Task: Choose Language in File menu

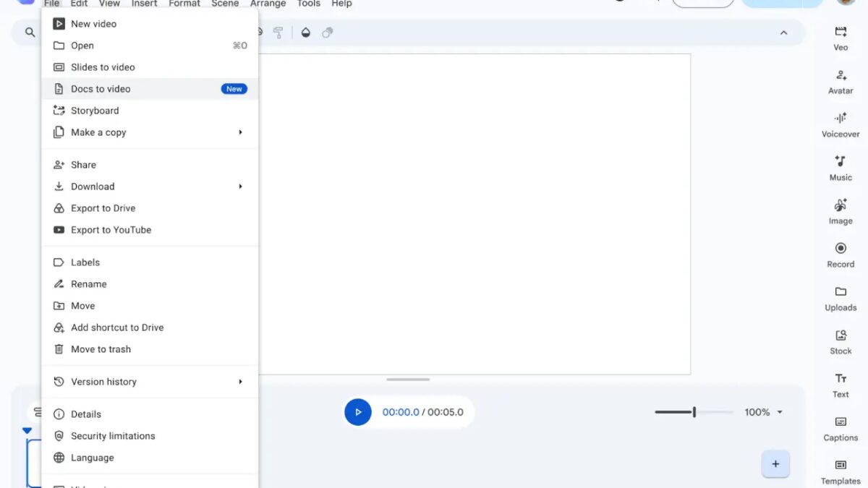Action: (150, 458)
